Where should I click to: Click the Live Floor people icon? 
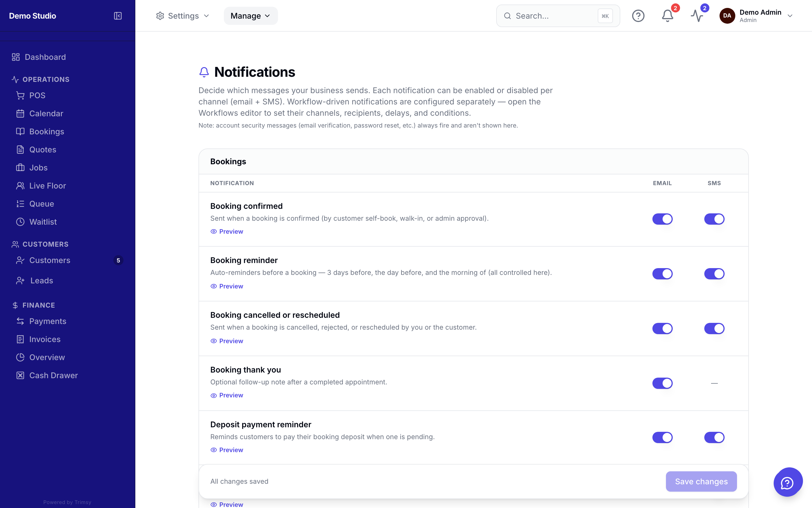tap(21, 186)
